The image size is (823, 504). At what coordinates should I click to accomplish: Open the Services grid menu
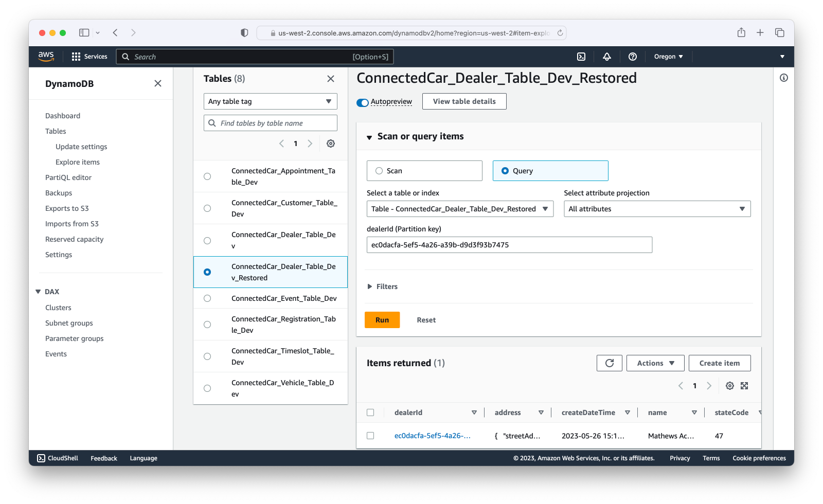point(90,57)
